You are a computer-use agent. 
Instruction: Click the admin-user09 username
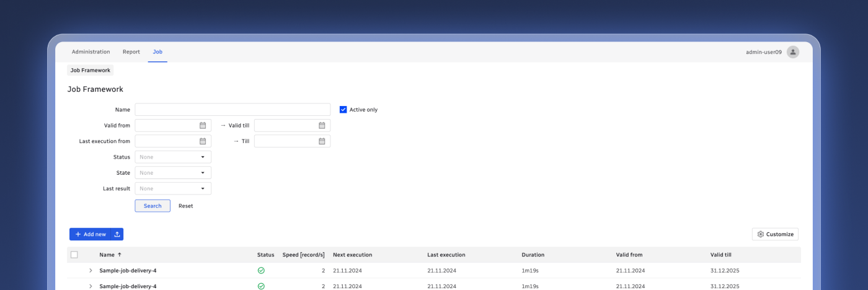tap(764, 52)
